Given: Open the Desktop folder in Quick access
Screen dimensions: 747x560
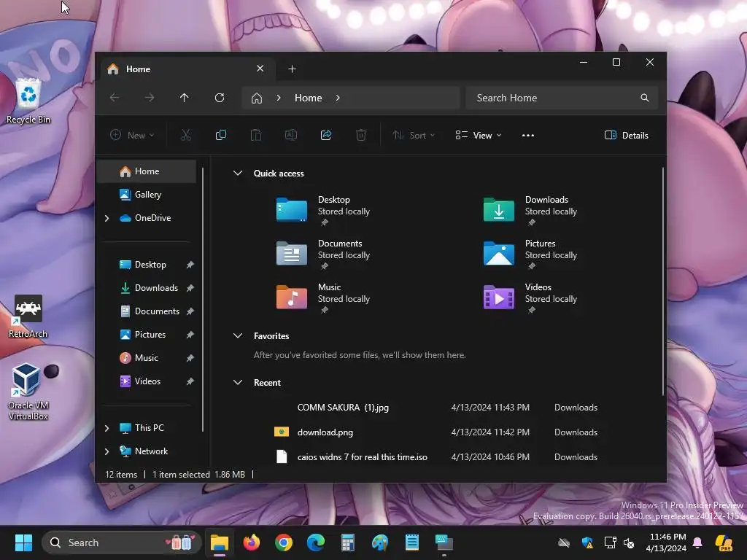Looking at the screenshot, I should coord(324,210).
